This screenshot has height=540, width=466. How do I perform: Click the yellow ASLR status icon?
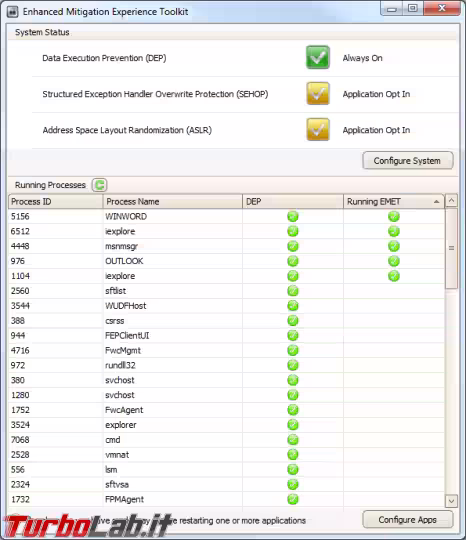[x=318, y=129]
